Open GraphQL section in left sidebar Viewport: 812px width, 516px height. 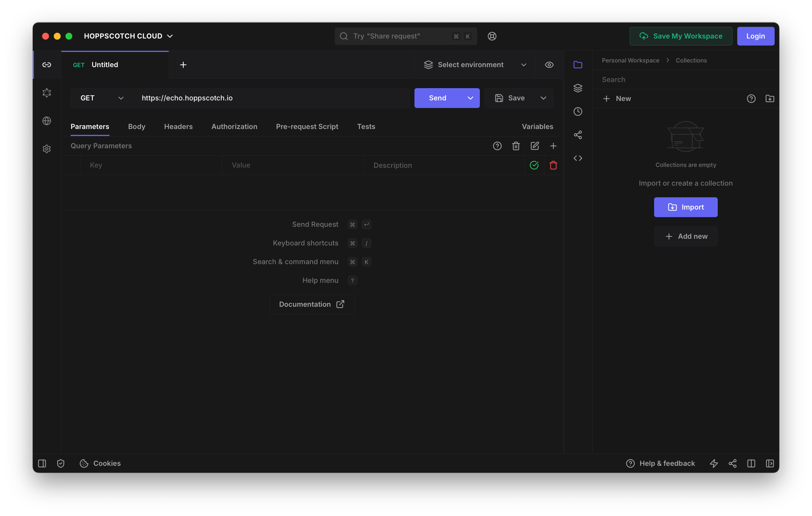[46, 93]
